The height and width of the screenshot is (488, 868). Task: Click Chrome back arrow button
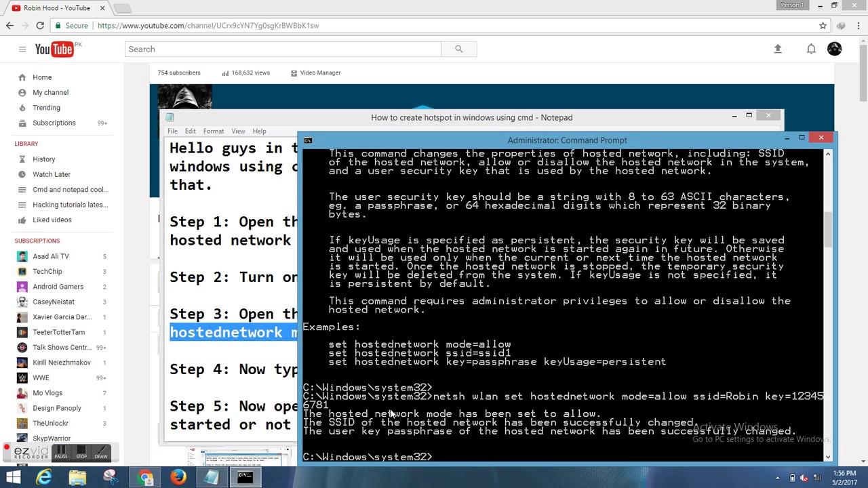pyautogui.click(x=9, y=26)
